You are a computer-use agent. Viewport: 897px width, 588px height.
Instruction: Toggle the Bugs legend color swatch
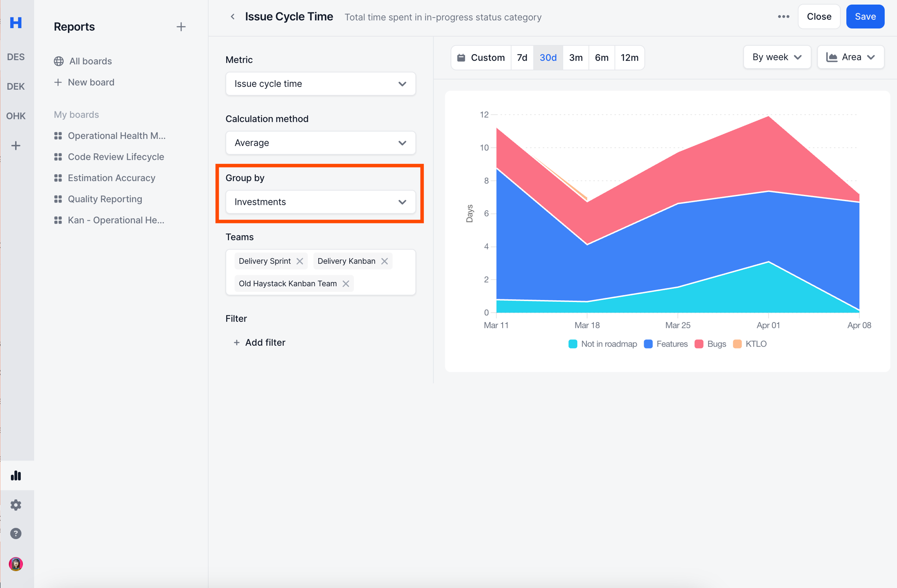pos(699,344)
